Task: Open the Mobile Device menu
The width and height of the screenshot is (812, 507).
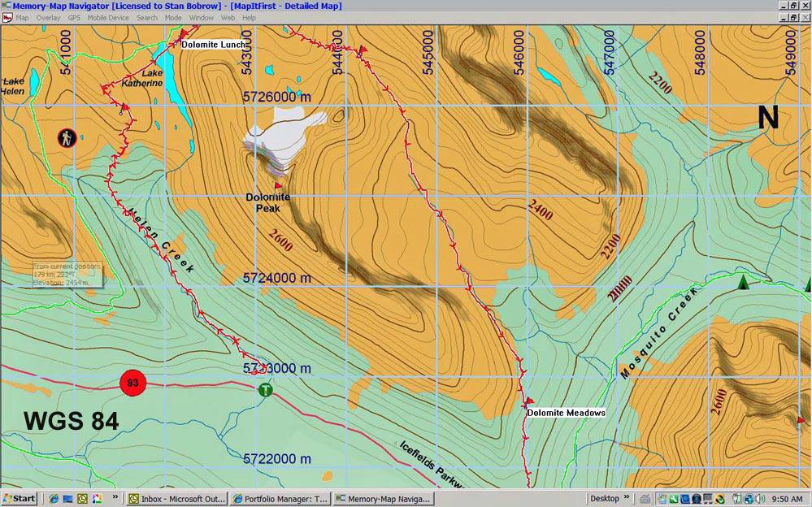Action: (108, 17)
